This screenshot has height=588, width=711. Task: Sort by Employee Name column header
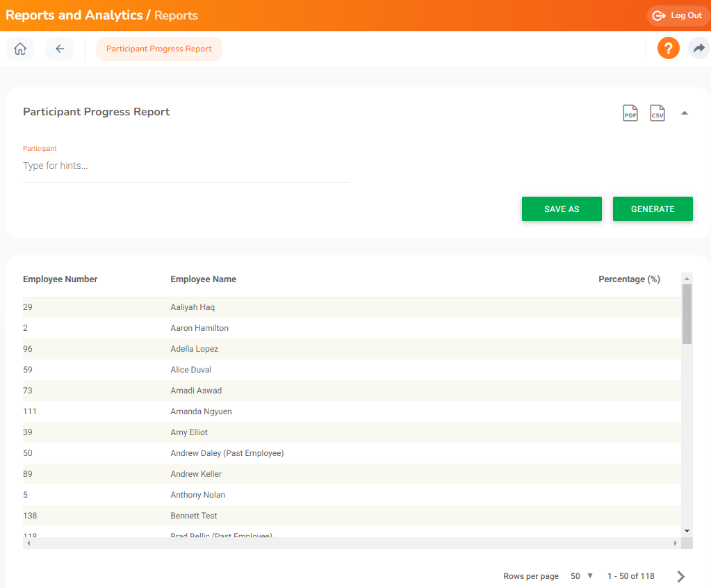203,279
